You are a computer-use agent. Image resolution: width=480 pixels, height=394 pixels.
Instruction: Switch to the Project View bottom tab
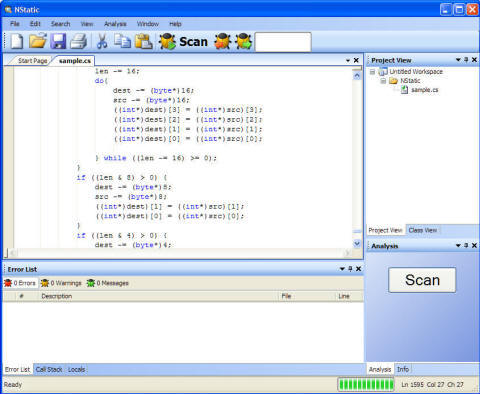385,230
